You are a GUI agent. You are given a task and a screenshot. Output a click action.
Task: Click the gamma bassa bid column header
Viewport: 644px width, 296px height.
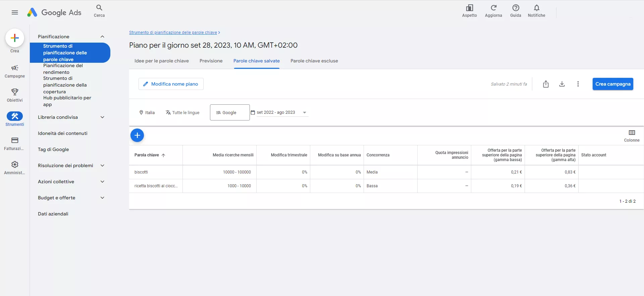click(502, 155)
